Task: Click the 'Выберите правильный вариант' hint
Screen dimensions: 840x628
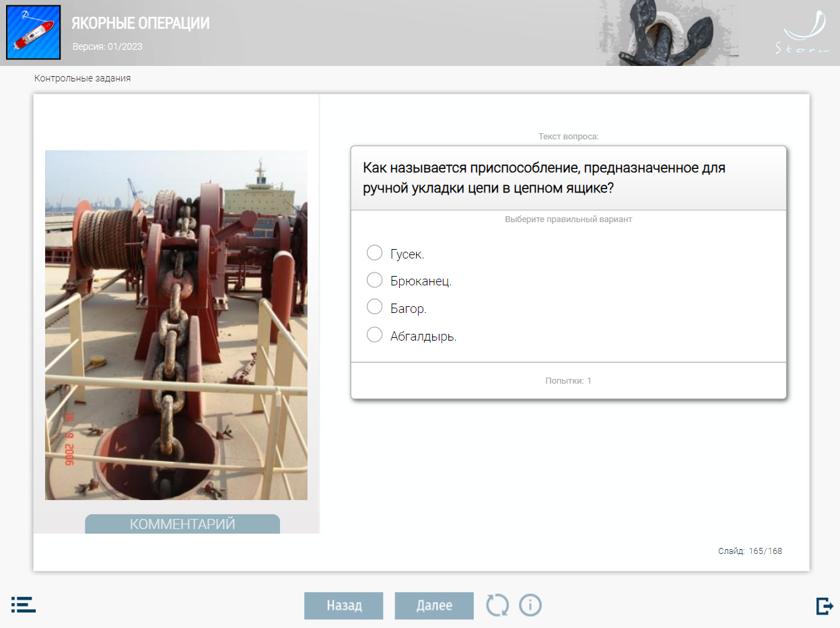Action: click(x=569, y=219)
